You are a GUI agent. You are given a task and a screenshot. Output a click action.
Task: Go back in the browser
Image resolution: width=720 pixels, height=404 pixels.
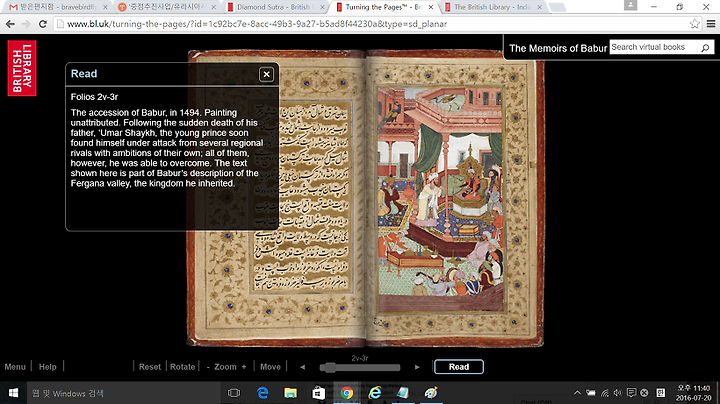pos(10,24)
